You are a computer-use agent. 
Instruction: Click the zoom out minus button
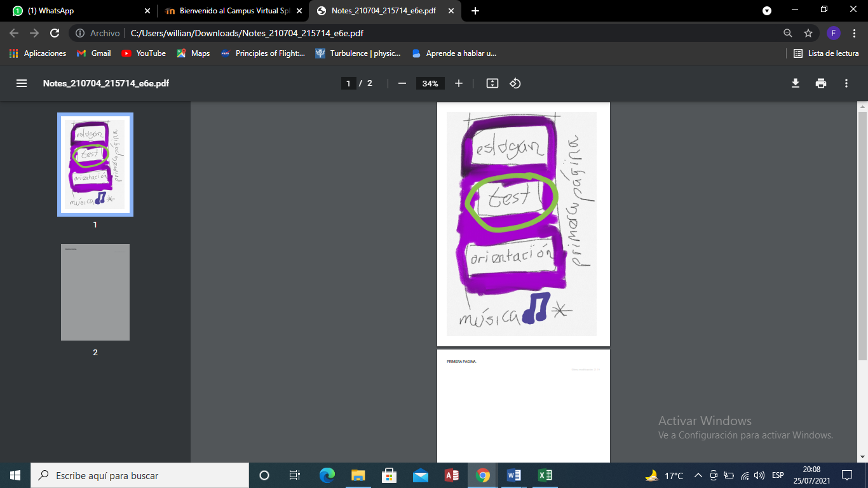pos(402,83)
